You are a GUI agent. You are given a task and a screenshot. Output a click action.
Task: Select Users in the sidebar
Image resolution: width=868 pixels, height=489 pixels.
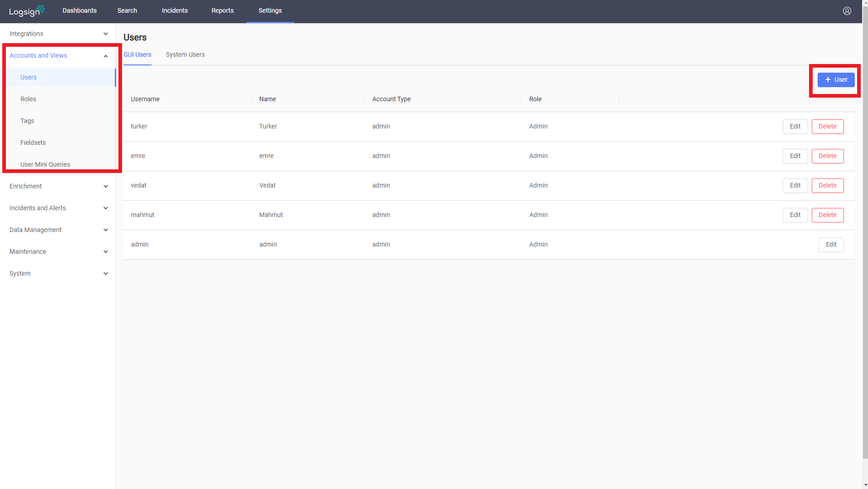(58, 77)
